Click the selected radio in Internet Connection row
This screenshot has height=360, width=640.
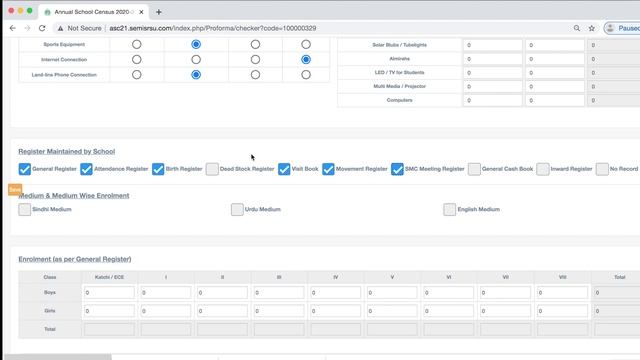(306, 60)
